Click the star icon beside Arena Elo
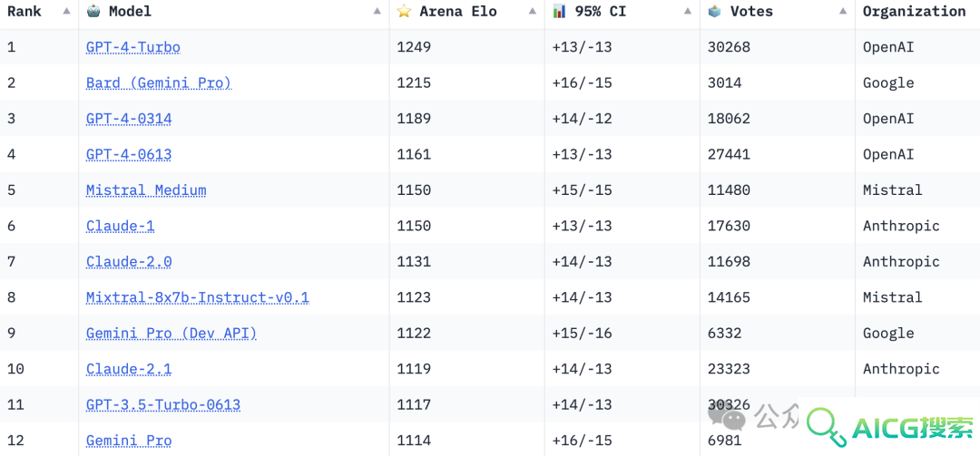Image resolution: width=980 pixels, height=456 pixels. pos(405,11)
